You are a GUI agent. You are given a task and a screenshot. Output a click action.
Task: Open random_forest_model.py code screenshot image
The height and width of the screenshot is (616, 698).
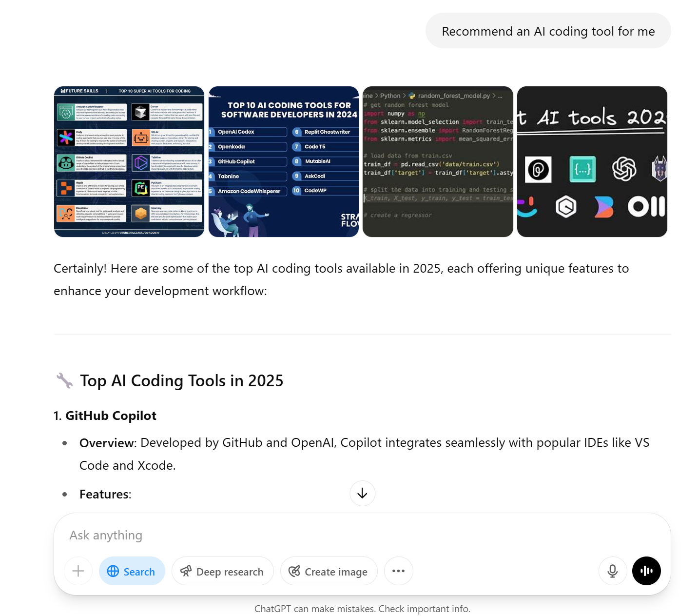coord(438,161)
